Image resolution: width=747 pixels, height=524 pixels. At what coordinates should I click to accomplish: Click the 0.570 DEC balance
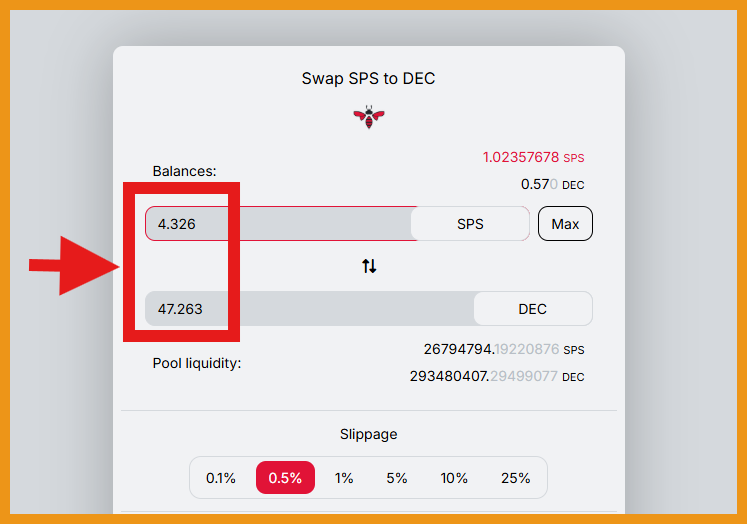(x=552, y=184)
